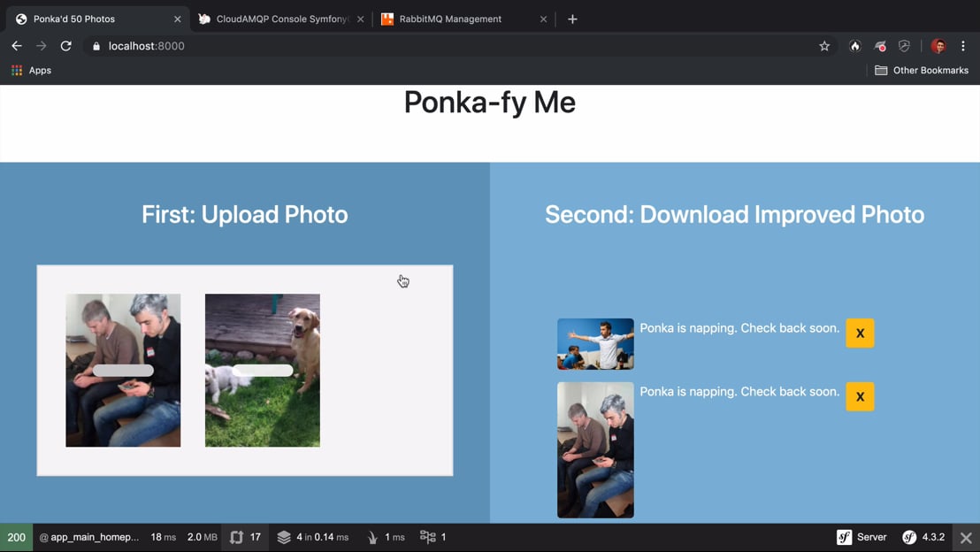Open the 200 status code profiler panel

17,537
